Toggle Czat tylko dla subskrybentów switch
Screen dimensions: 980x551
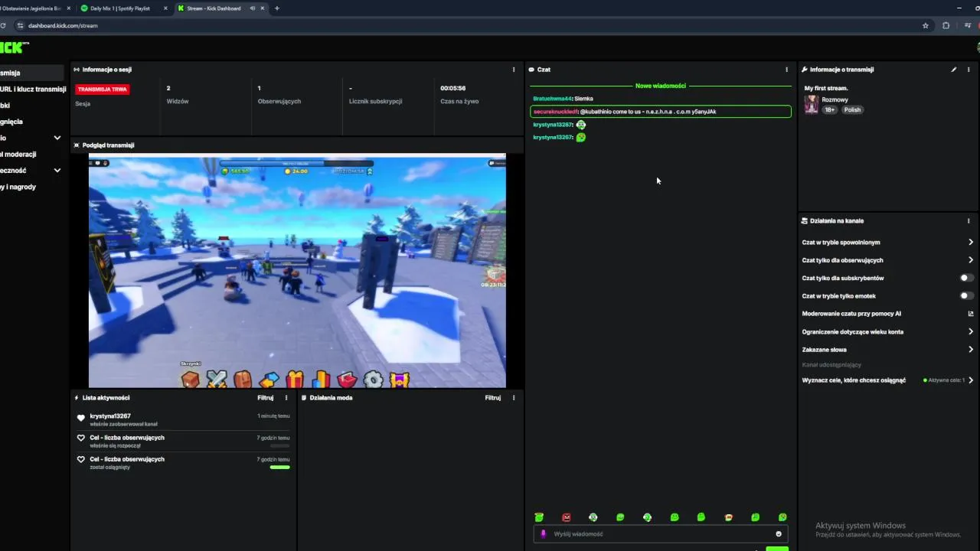click(967, 278)
